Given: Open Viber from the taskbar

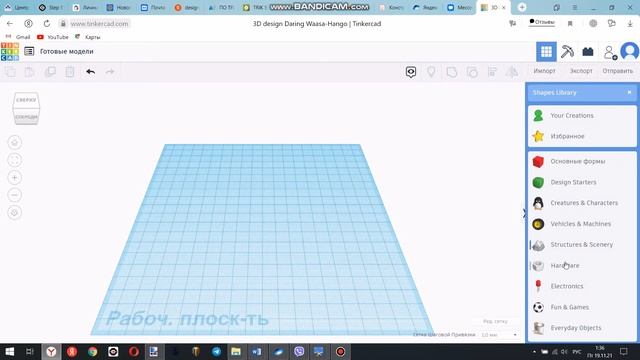Looking at the screenshot, I should (x=299, y=351).
